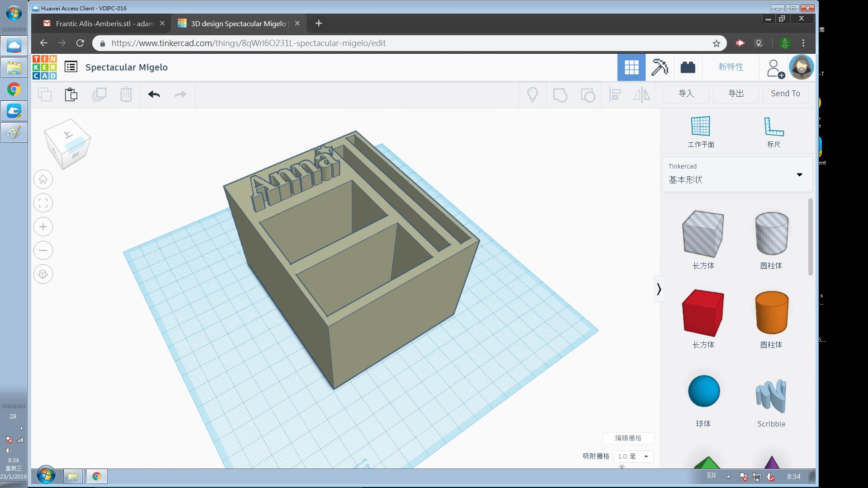The image size is (868, 488).
Task: Reload the Tinkercad page
Action: (80, 43)
